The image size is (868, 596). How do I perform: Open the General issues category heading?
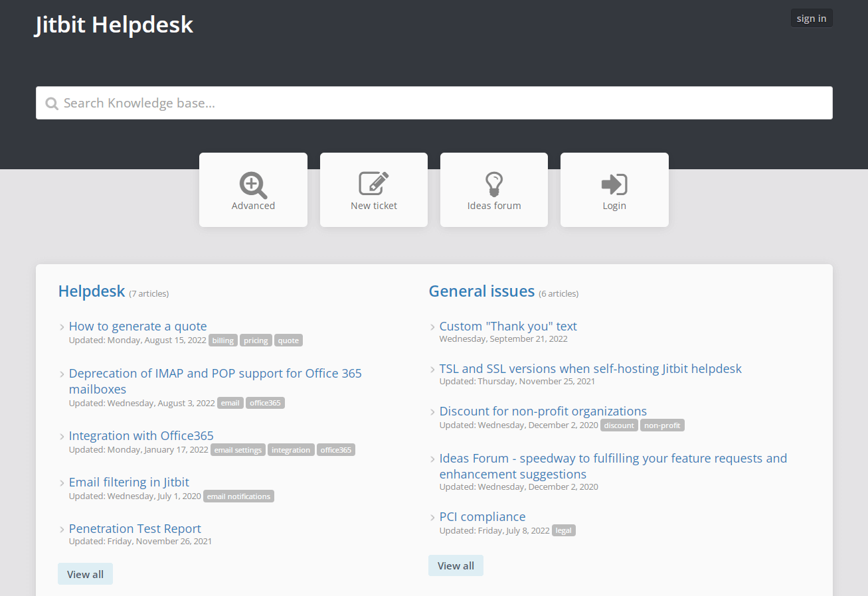pos(481,291)
